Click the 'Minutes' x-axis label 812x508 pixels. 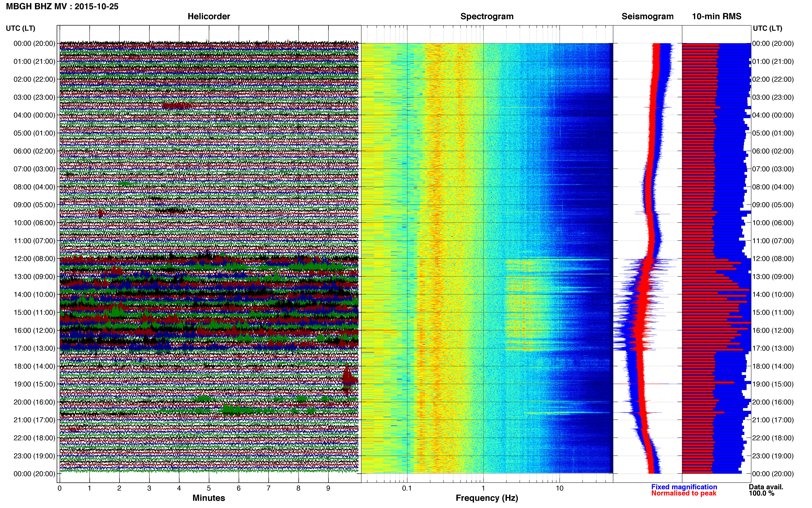pos(209,498)
